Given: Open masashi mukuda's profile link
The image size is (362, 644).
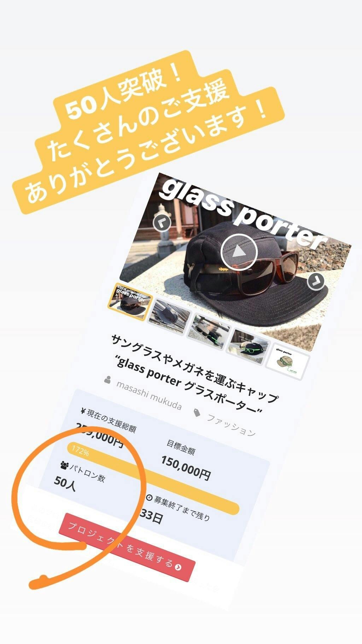Looking at the screenshot, I should [x=149, y=395].
